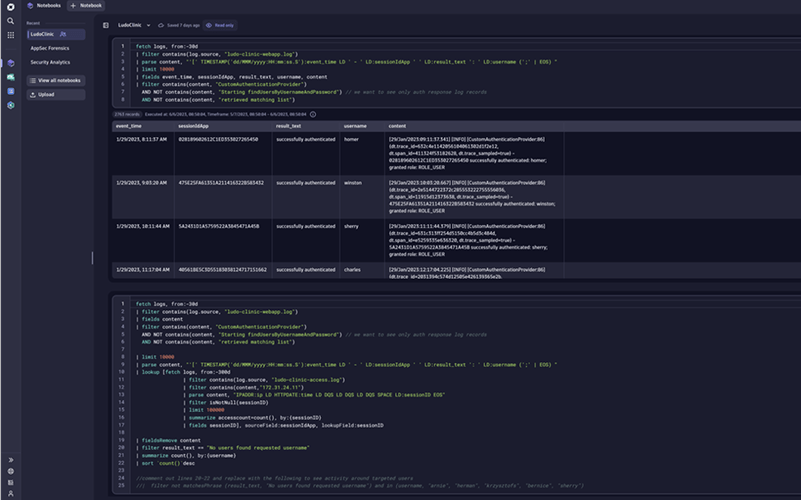
Task: Create a new Notebook tab
Action: [x=86, y=6]
